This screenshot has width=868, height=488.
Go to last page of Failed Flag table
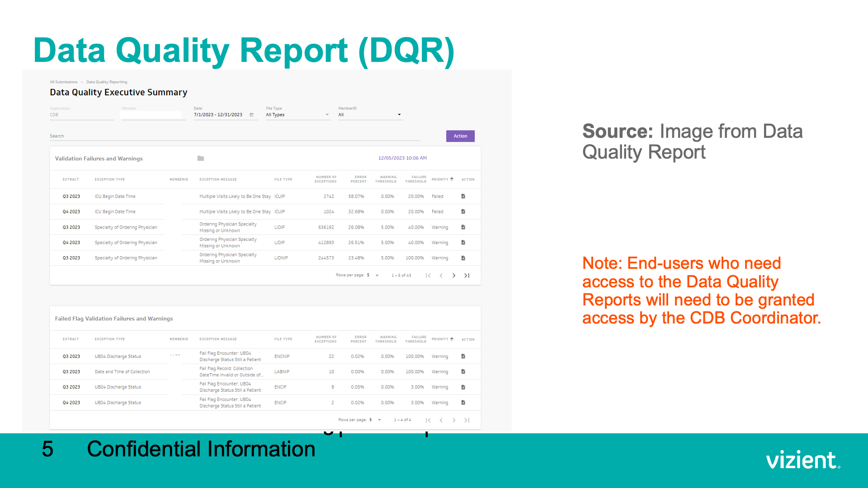click(x=467, y=420)
